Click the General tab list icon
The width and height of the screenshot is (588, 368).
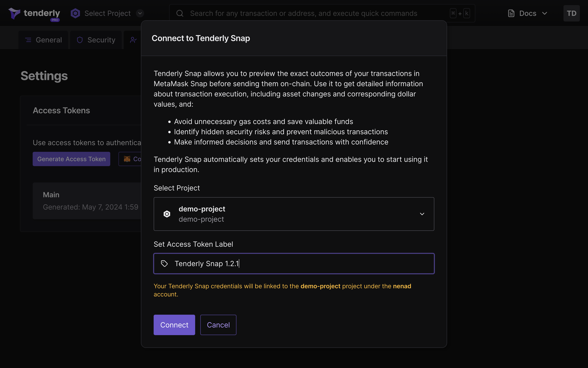click(28, 40)
